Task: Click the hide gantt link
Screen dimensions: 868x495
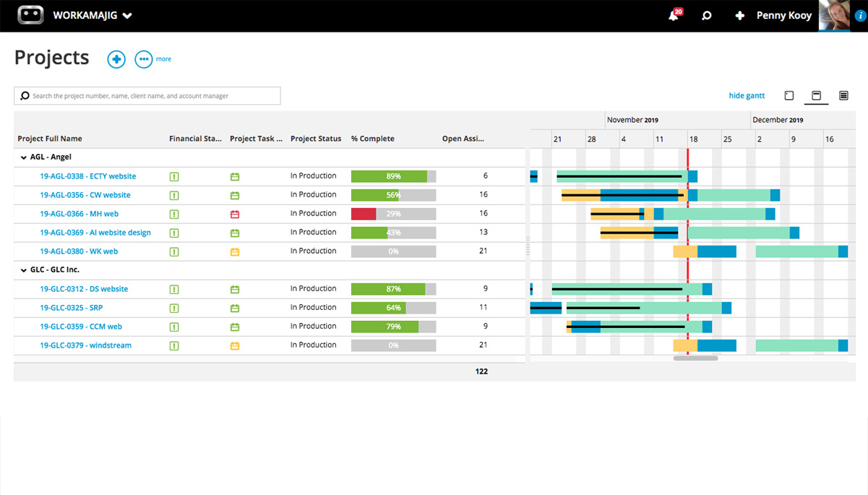Action: (747, 95)
